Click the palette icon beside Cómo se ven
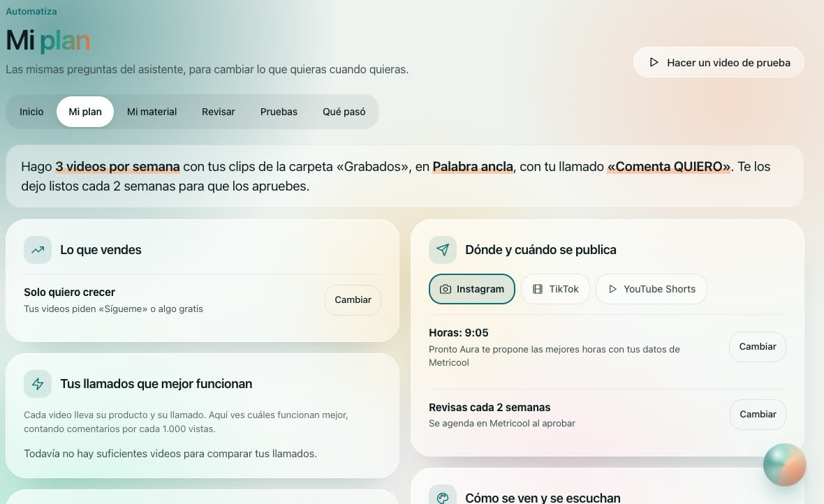Screen dimensions: 824x504 [443, 497]
